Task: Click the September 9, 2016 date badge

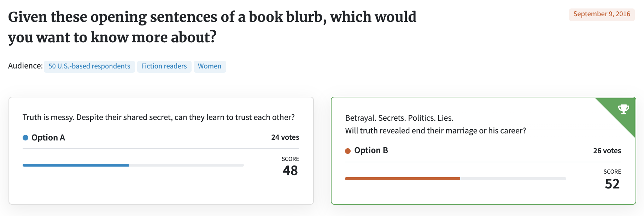Action: pyautogui.click(x=602, y=14)
